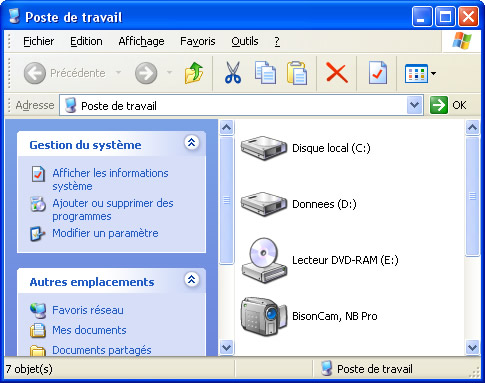485x383 pixels.
Task: Click the file list scrollbar down arrow
Action: click(472, 348)
